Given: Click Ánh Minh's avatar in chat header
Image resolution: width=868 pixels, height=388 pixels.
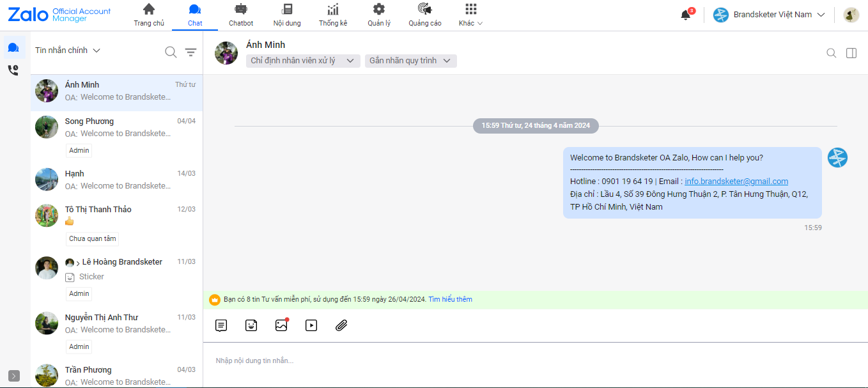Looking at the screenshot, I should (x=226, y=53).
